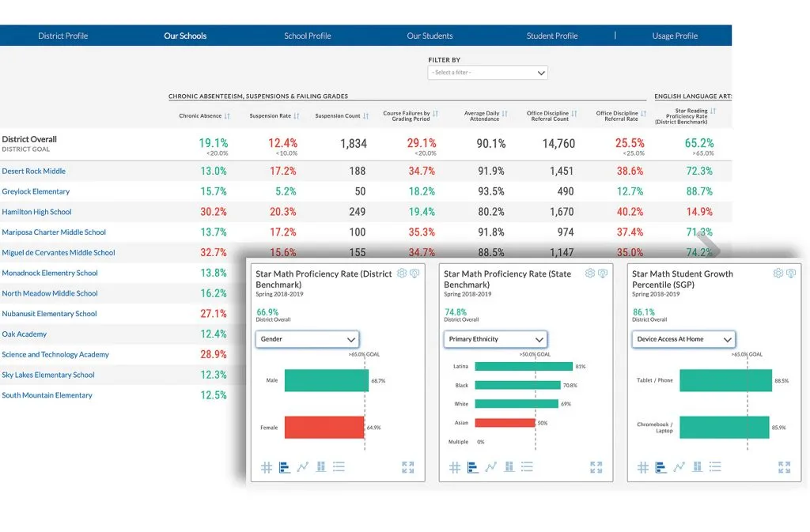Switch to the School Profile tab

308,35
